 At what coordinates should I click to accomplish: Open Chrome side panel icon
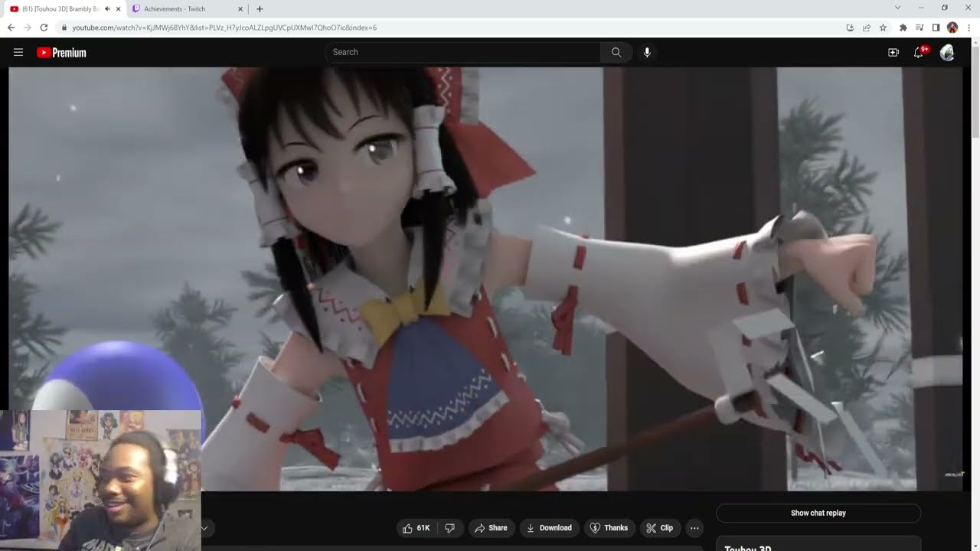tap(936, 28)
